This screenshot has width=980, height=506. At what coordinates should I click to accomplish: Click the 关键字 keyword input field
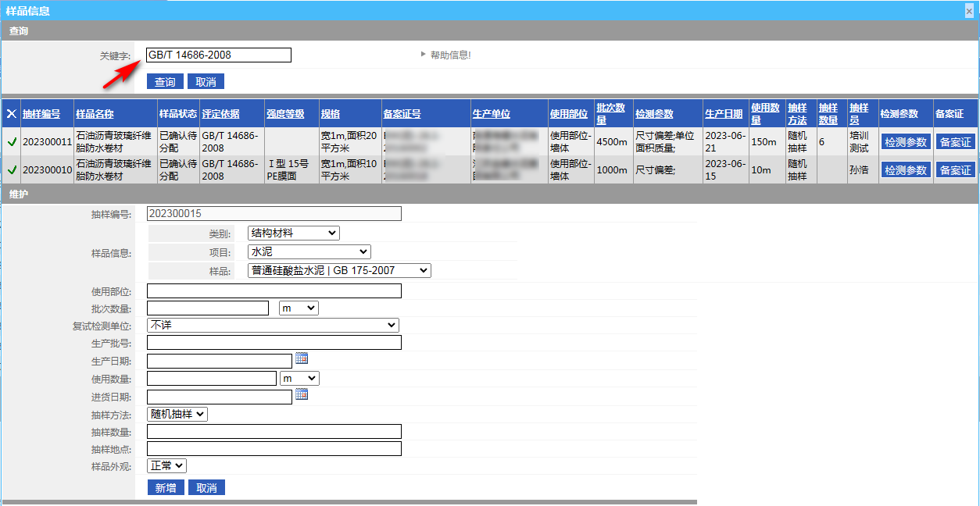(219, 55)
